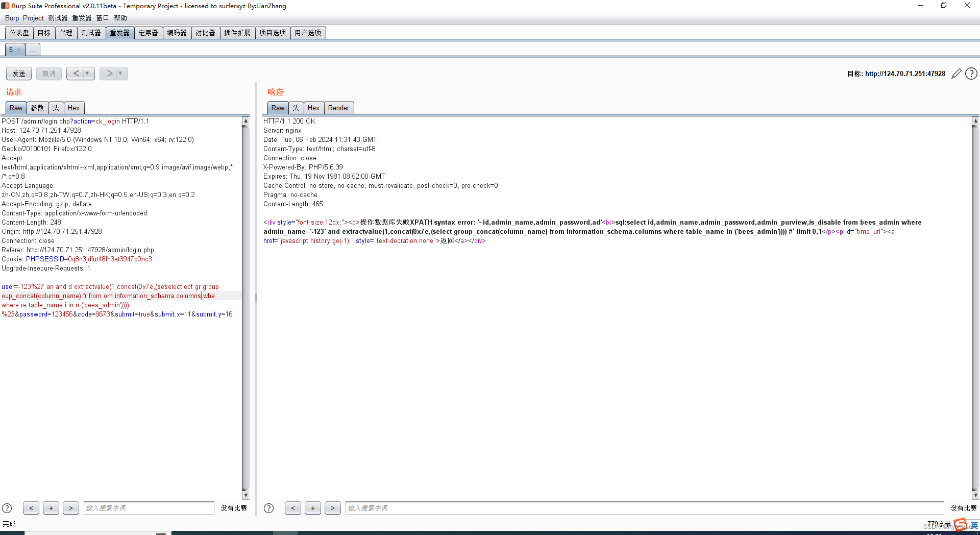Go to next match in response search
This screenshot has width=980, height=535.
point(333,508)
